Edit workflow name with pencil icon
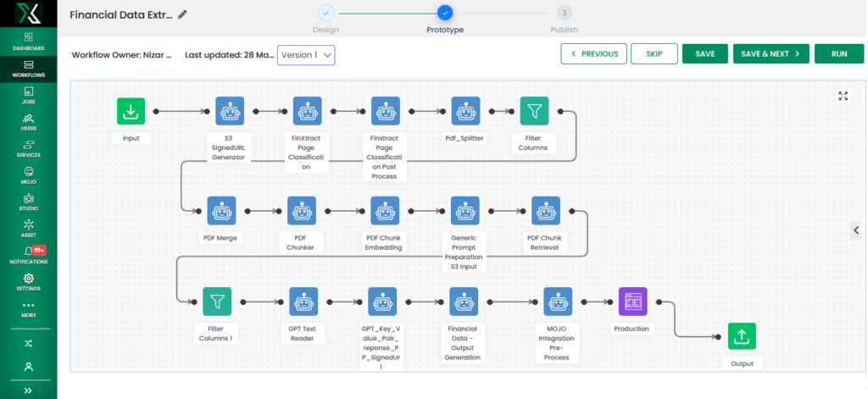868x399 pixels. pos(182,15)
